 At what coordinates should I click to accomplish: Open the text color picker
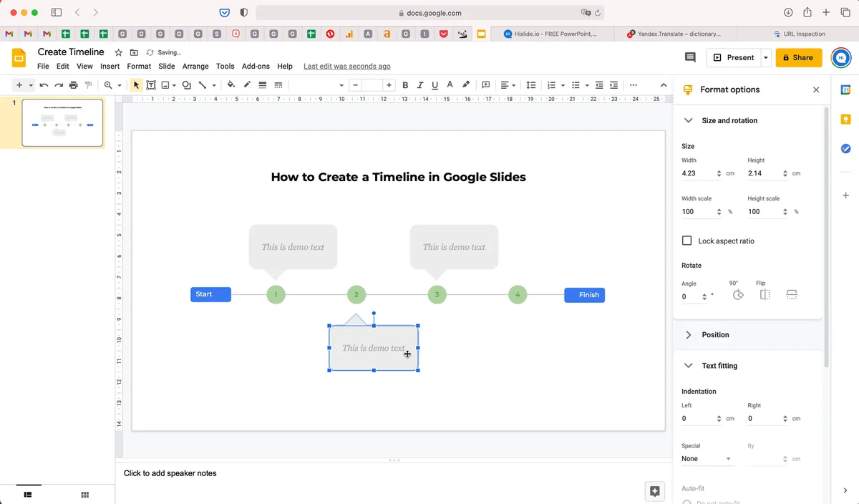click(x=450, y=85)
